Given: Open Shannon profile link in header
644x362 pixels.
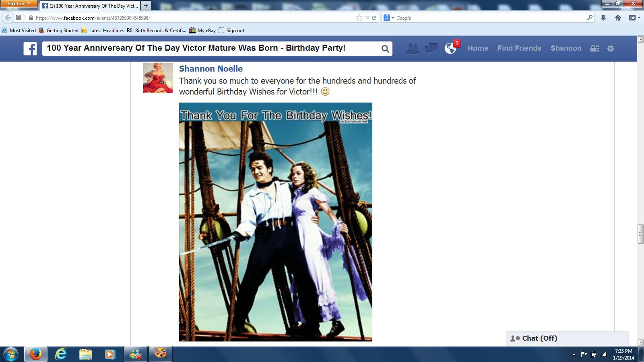Looking at the screenshot, I should point(566,48).
